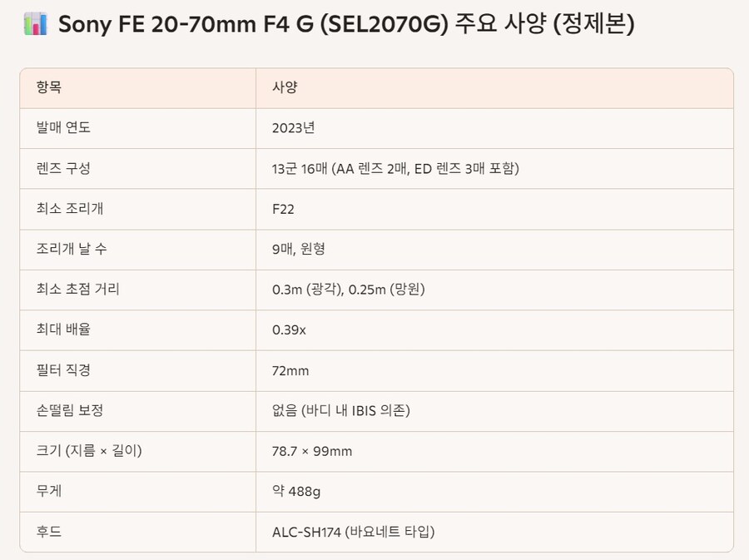Select the 2023년 value cell
The image size is (749, 560).
coord(293,128)
